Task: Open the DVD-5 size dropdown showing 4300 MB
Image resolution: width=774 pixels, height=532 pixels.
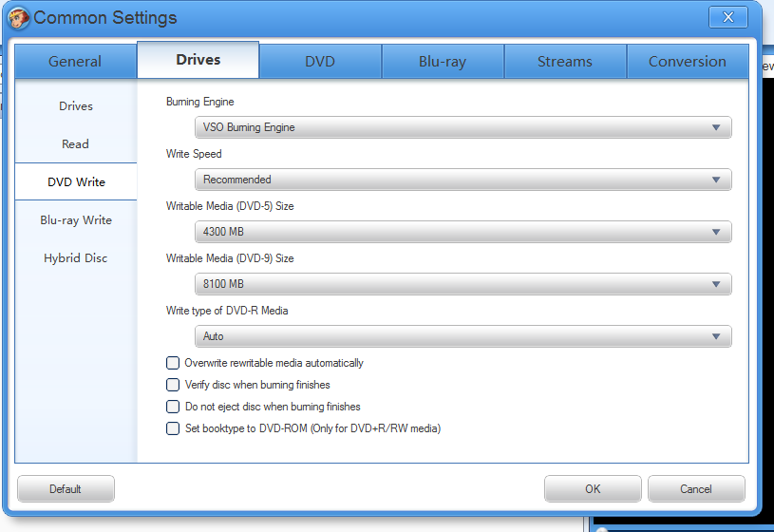Action: tap(463, 232)
